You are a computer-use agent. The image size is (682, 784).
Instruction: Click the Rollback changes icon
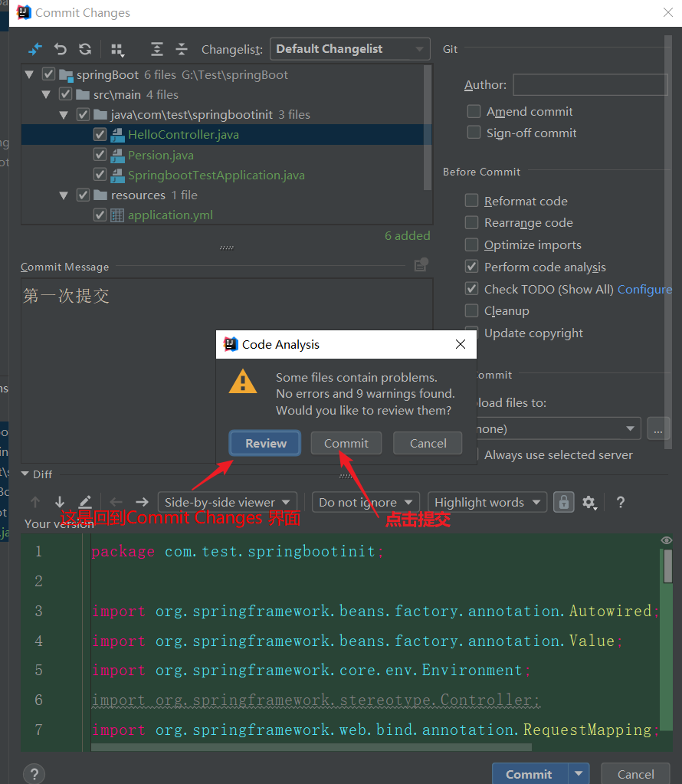(x=61, y=48)
